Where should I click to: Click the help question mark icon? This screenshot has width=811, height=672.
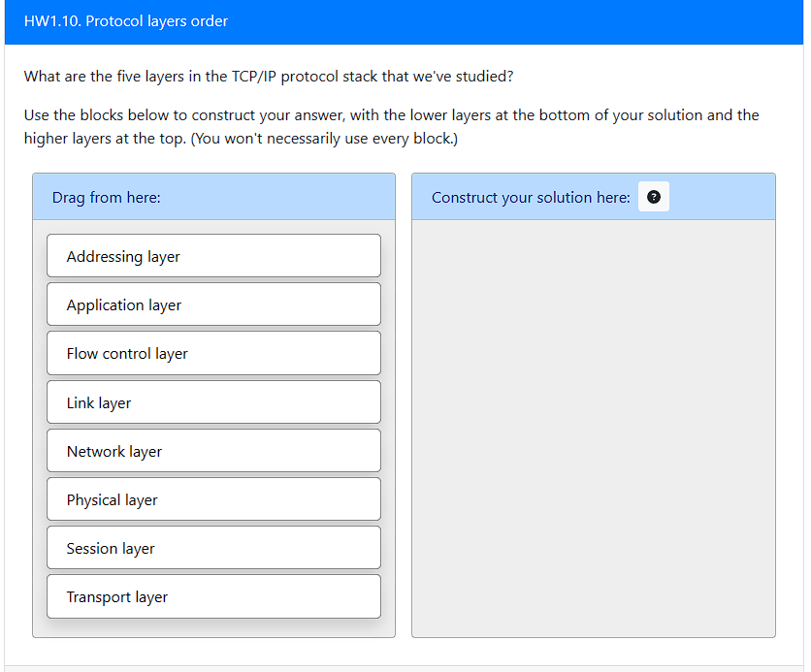(x=654, y=197)
